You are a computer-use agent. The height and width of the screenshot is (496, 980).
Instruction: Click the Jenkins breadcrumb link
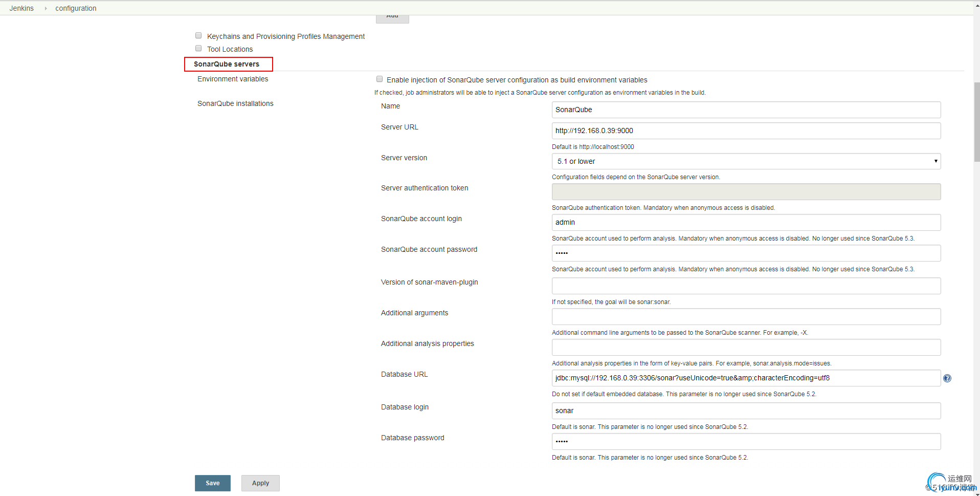pos(21,8)
